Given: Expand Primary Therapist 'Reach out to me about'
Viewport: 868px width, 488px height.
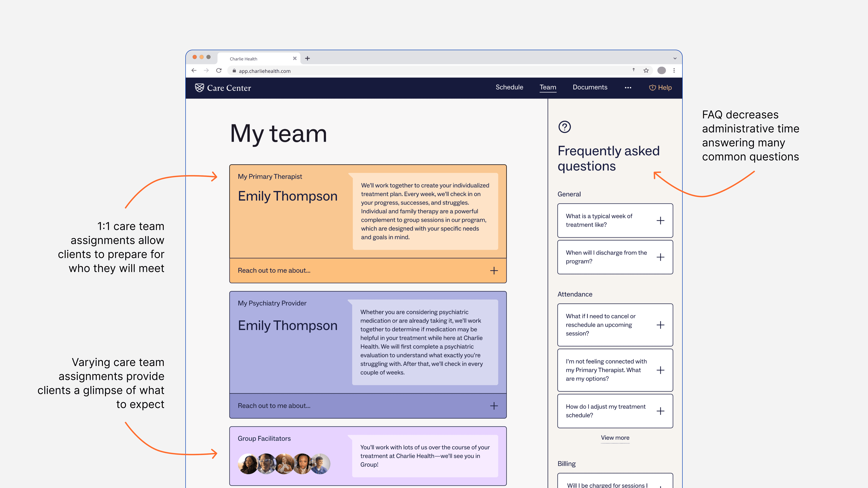Looking at the screenshot, I should (494, 271).
